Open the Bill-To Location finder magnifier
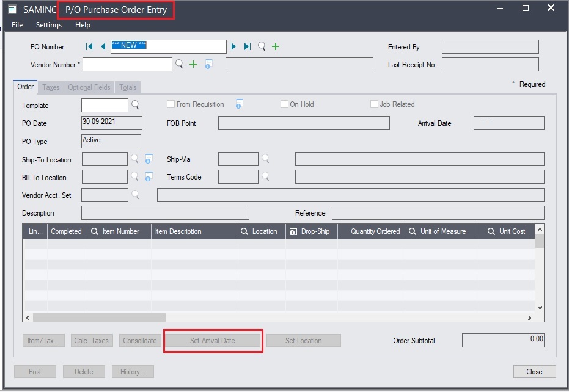Screen dimensions: 569x392 point(134,176)
